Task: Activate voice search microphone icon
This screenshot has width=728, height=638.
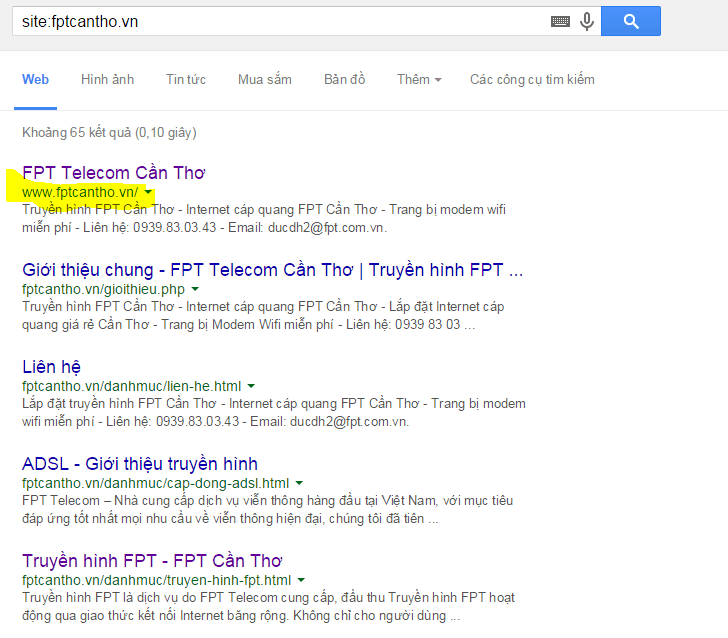Action: [x=587, y=21]
